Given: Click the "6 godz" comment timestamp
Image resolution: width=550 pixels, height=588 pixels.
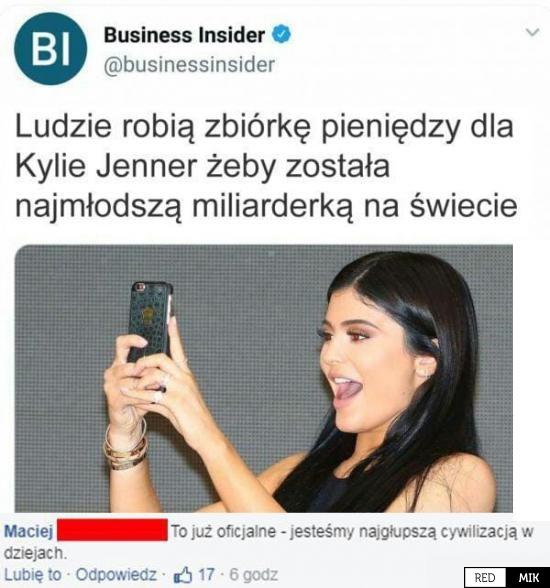Looking at the screenshot, I should (x=253, y=575).
